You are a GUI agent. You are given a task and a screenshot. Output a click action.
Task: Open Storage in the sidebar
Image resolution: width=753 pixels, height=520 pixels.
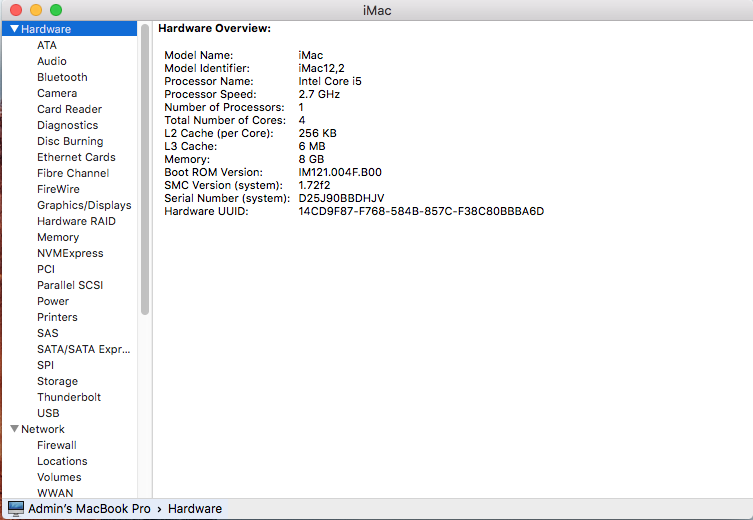[58, 381]
